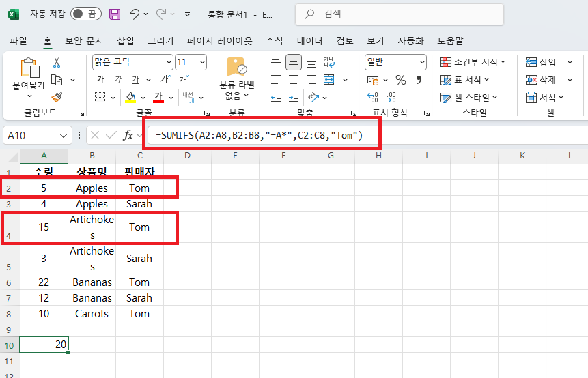Apply comma style
Viewport: 588px width, 378px height.
(x=419, y=80)
